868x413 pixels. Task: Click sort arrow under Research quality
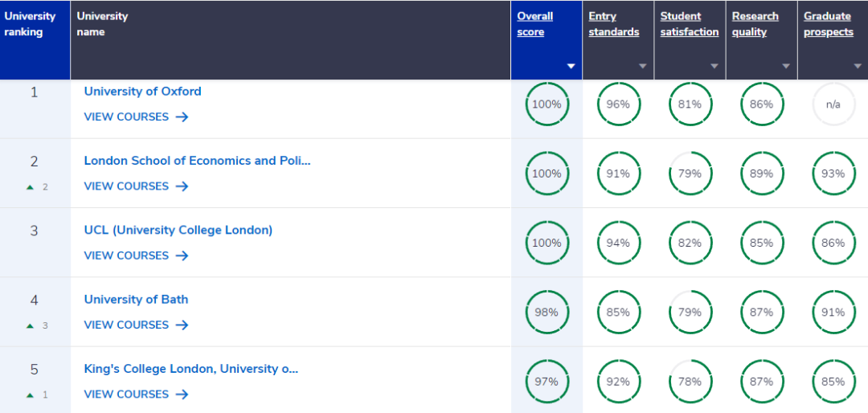785,66
